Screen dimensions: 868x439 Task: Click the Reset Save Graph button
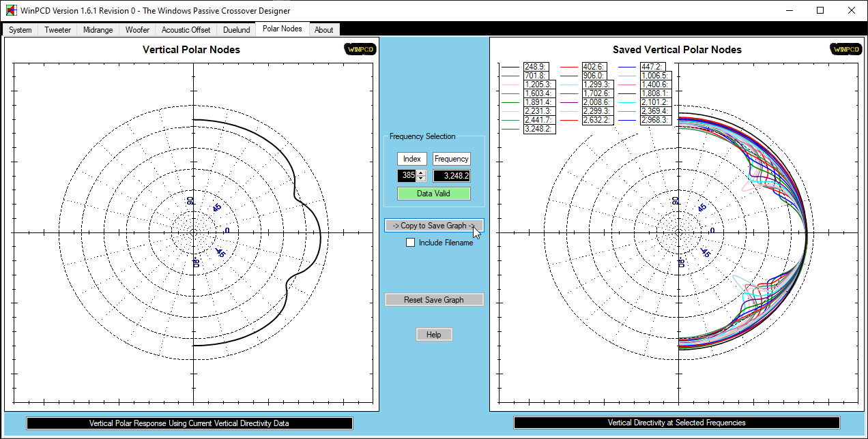click(434, 300)
